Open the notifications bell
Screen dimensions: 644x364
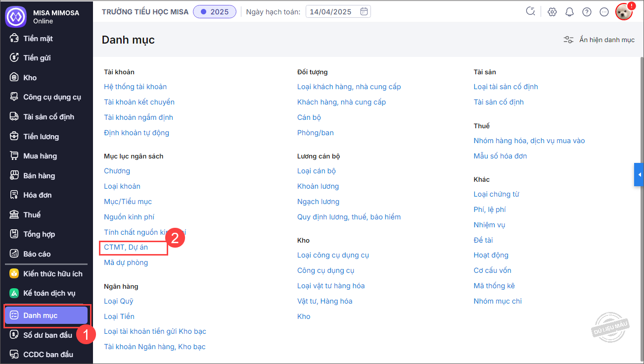pos(569,12)
